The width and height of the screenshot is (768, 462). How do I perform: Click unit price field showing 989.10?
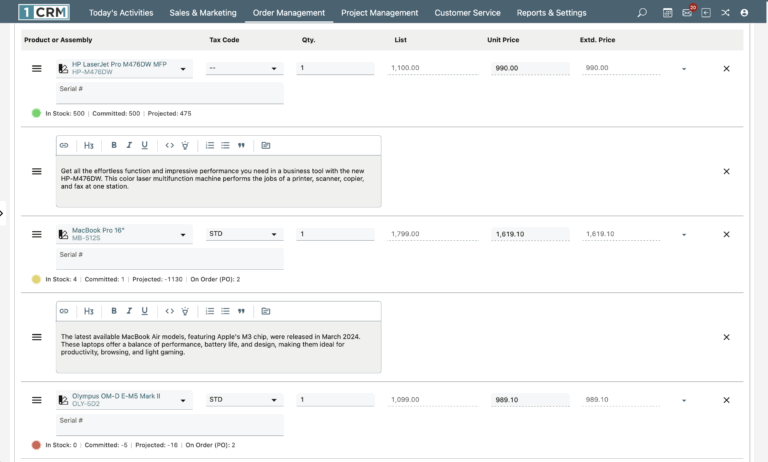coord(530,400)
